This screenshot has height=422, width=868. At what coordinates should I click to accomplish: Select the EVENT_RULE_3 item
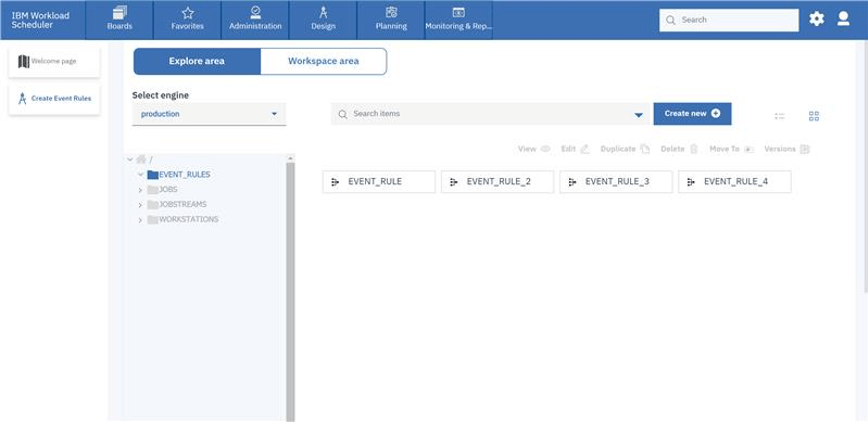(616, 182)
